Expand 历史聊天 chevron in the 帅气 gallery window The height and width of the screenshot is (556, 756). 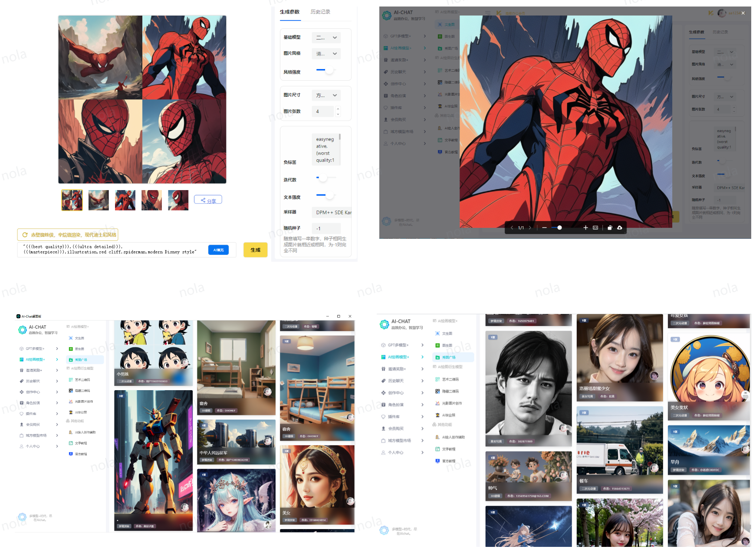[x=423, y=381]
